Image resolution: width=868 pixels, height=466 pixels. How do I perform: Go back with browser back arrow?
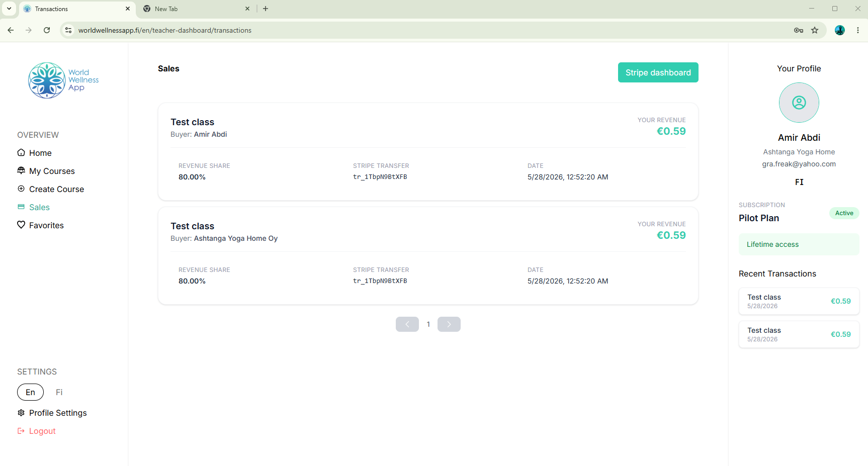(11, 30)
